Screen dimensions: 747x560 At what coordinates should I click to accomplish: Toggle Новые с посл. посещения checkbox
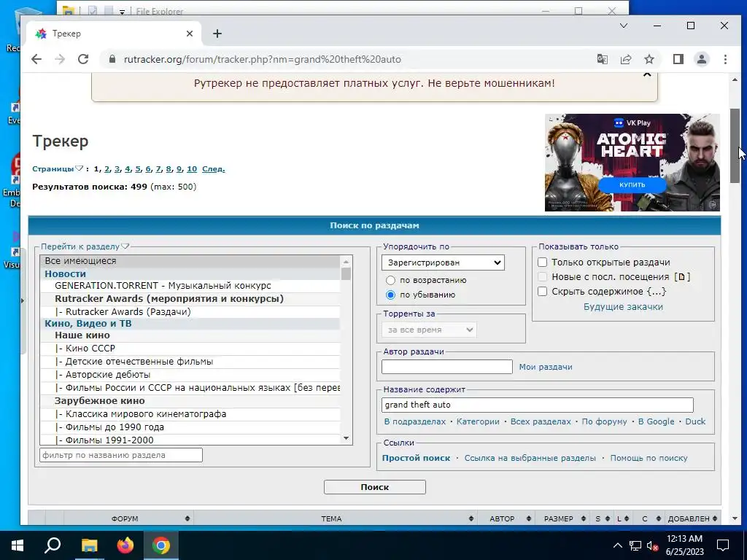pos(542,276)
